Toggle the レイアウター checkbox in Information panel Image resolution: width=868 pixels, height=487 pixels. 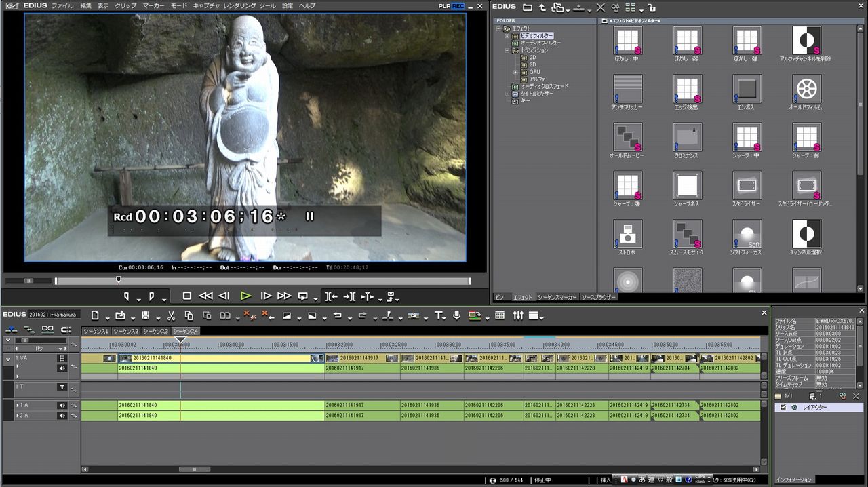(x=783, y=408)
